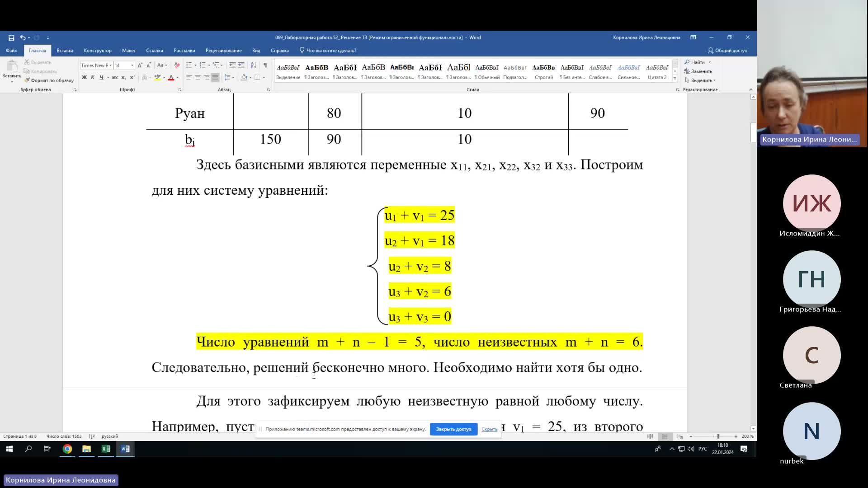This screenshot has width=868, height=488.
Task: Align text right
Action: coord(207,78)
